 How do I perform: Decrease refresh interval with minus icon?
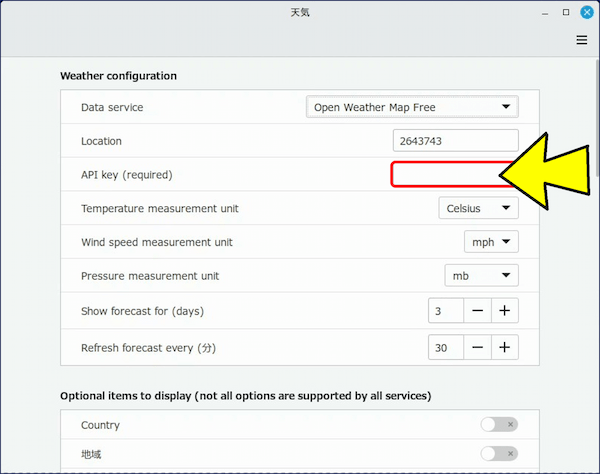[x=477, y=347]
